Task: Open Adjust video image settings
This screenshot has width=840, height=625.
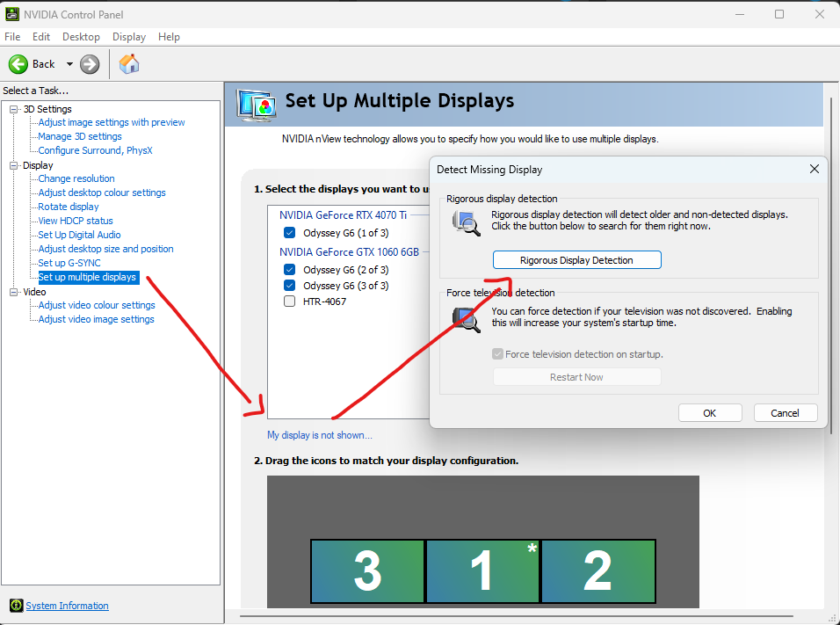Action: click(x=96, y=319)
